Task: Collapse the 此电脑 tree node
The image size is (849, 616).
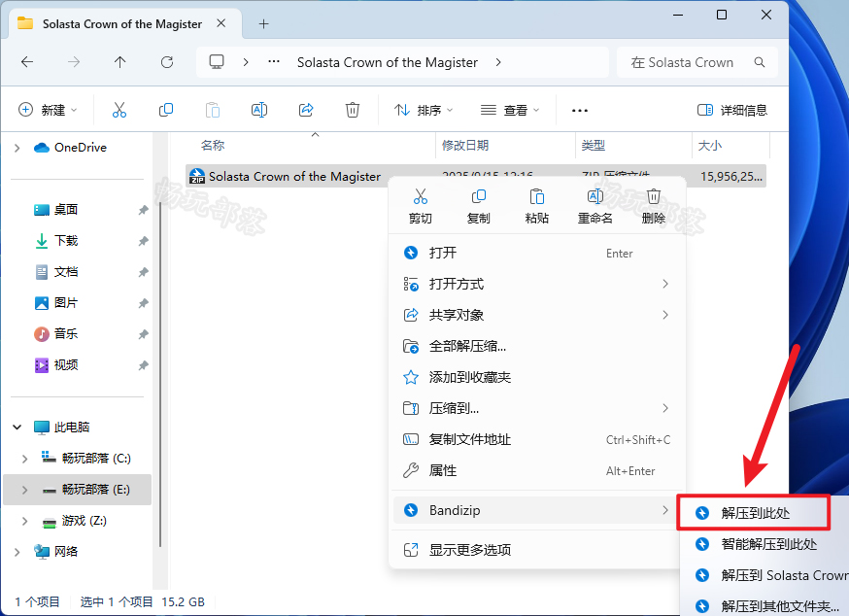Action: coord(17,427)
